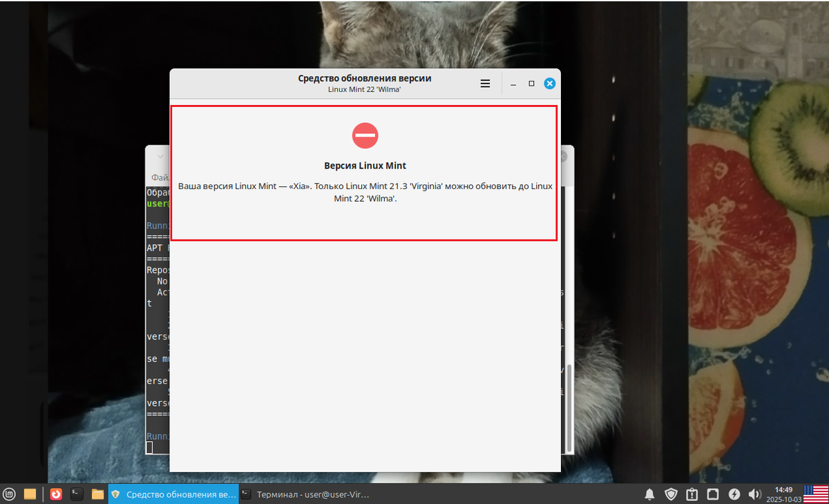This screenshot has height=504, width=829.
Task: Maximize the upgrade tool window
Action: [531, 84]
